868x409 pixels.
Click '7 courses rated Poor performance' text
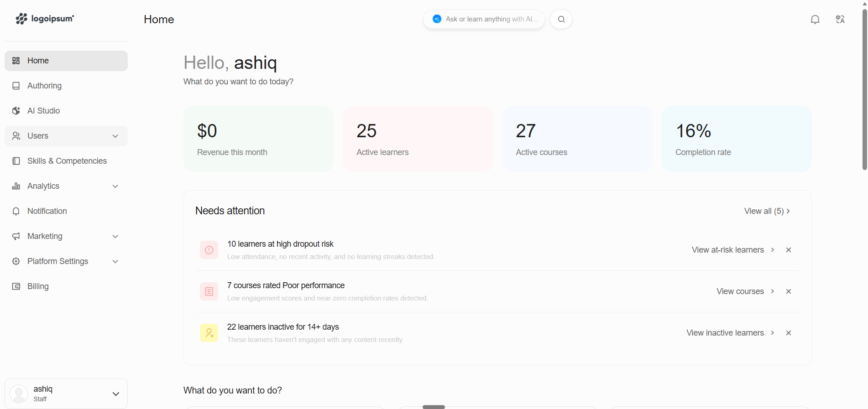pos(286,285)
